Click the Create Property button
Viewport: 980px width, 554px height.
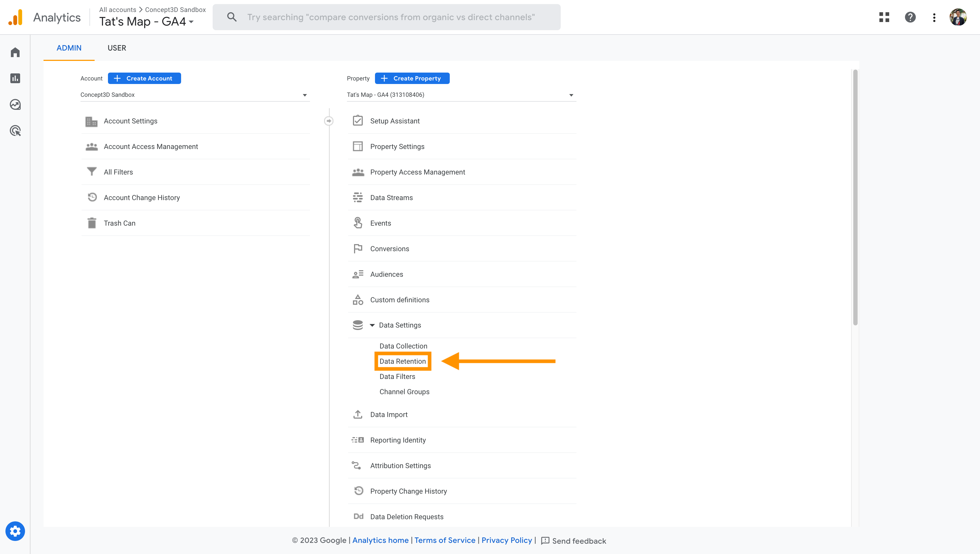pos(412,78)
